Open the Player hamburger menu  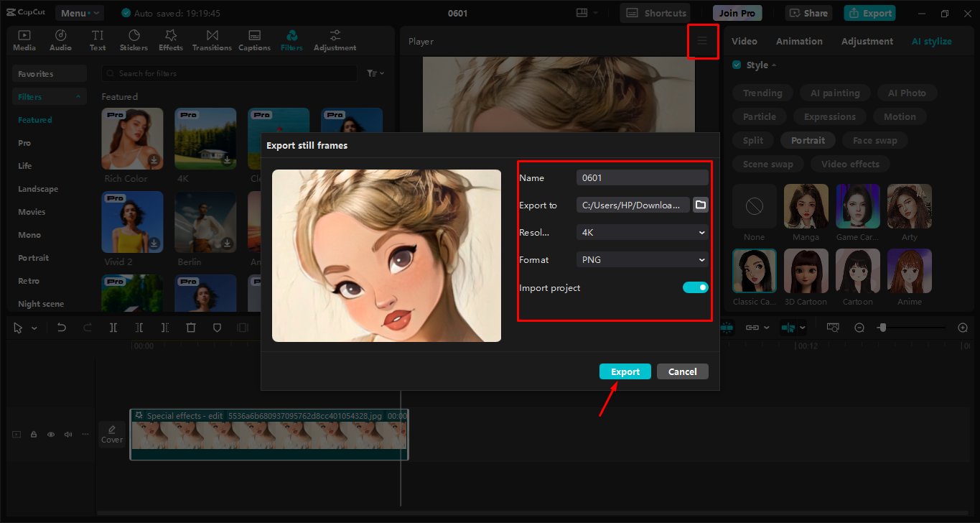(x=702, y=41)
